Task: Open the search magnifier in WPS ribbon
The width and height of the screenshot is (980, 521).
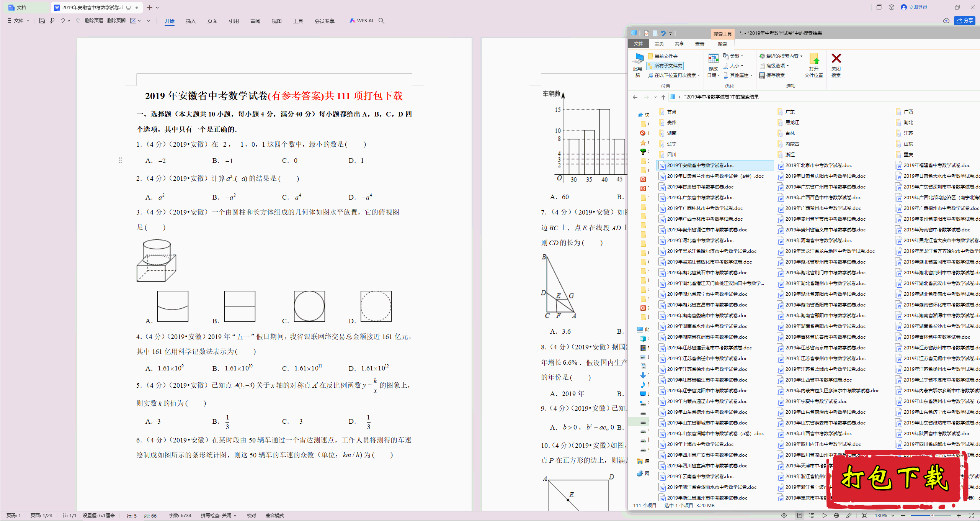Action: point(381,21)
